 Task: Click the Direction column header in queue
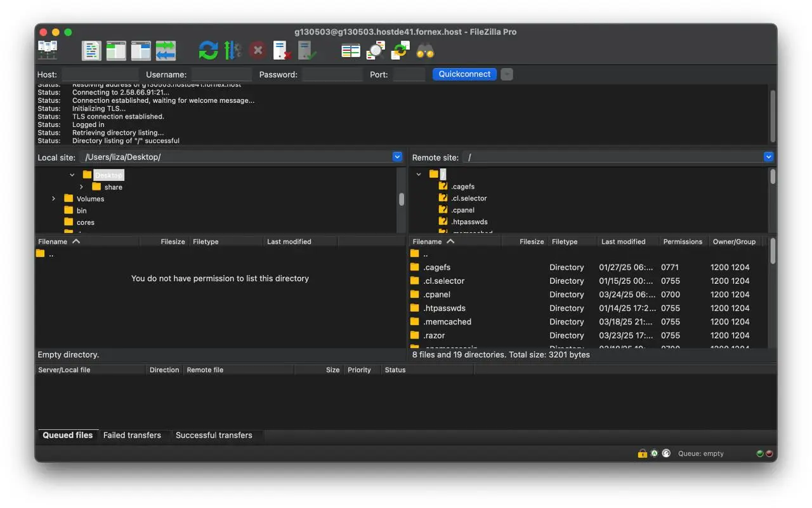coord(164,370)
